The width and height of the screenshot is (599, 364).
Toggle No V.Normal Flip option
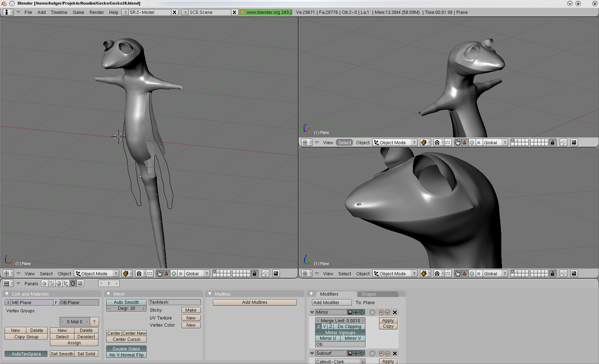pos(126,355)
